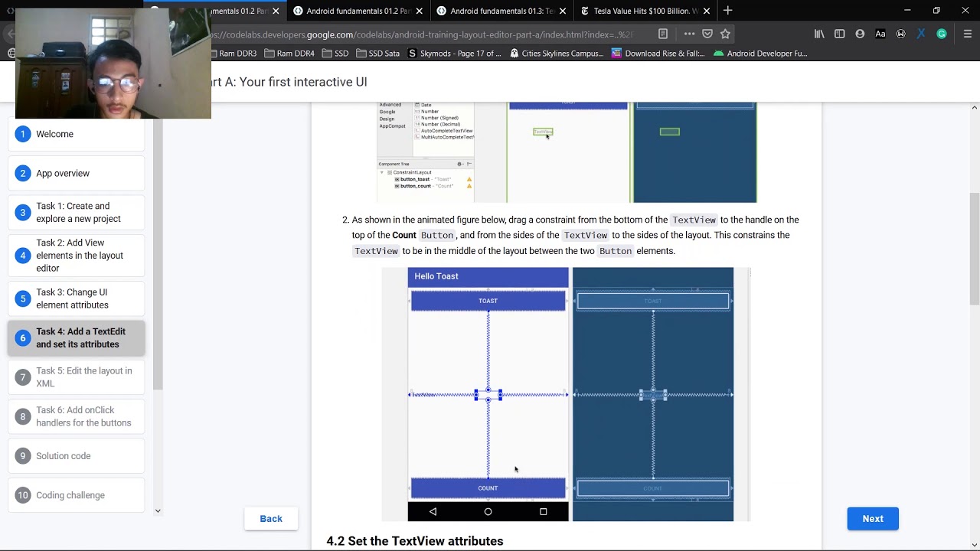This screenshot has height=551, width=980.
Task: Open Task 1: Create and explore project
Action: pos(76,212)
